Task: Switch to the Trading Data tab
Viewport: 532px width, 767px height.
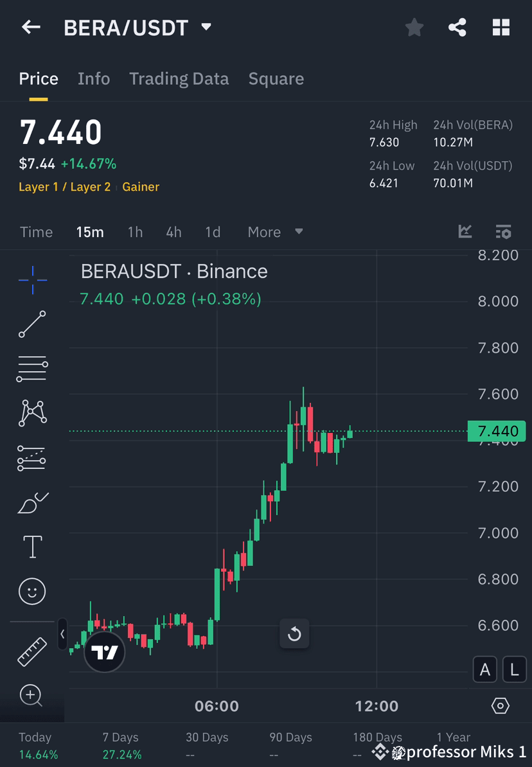Action: tap(179, 78)
